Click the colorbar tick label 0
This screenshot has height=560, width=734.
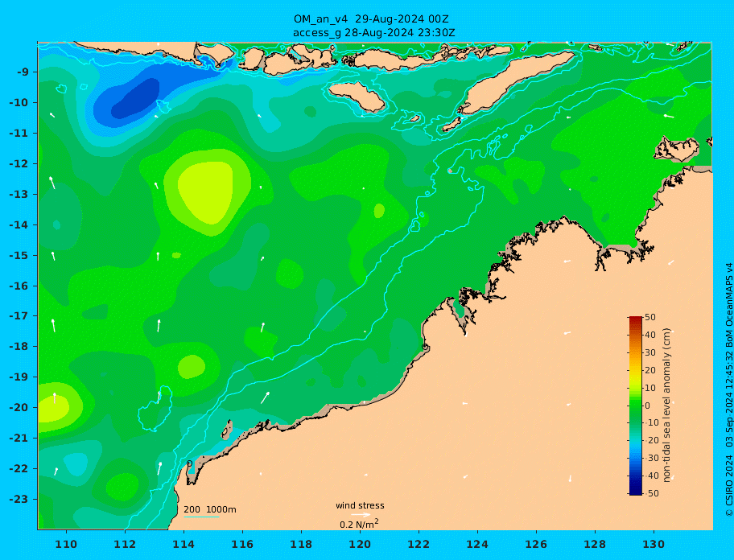(x=647, y=406)
